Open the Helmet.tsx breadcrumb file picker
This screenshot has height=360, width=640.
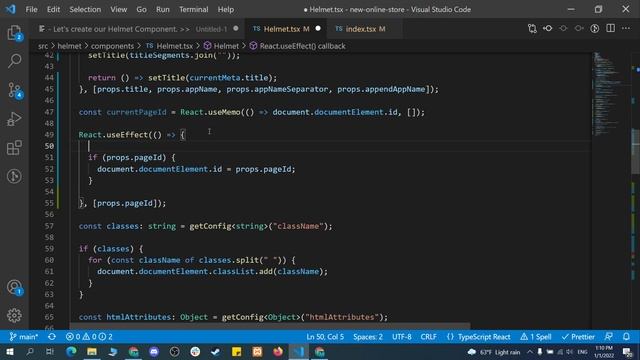pyautogui.click(x=170, y=46)
